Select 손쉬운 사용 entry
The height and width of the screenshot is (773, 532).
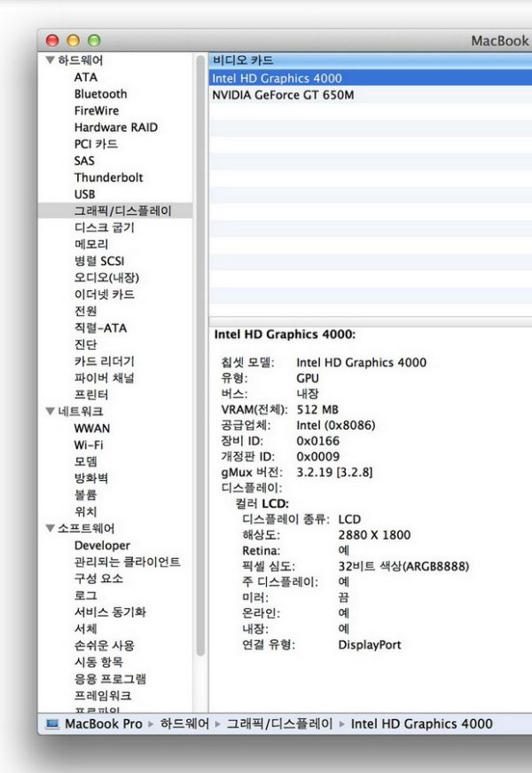point(104,646)
